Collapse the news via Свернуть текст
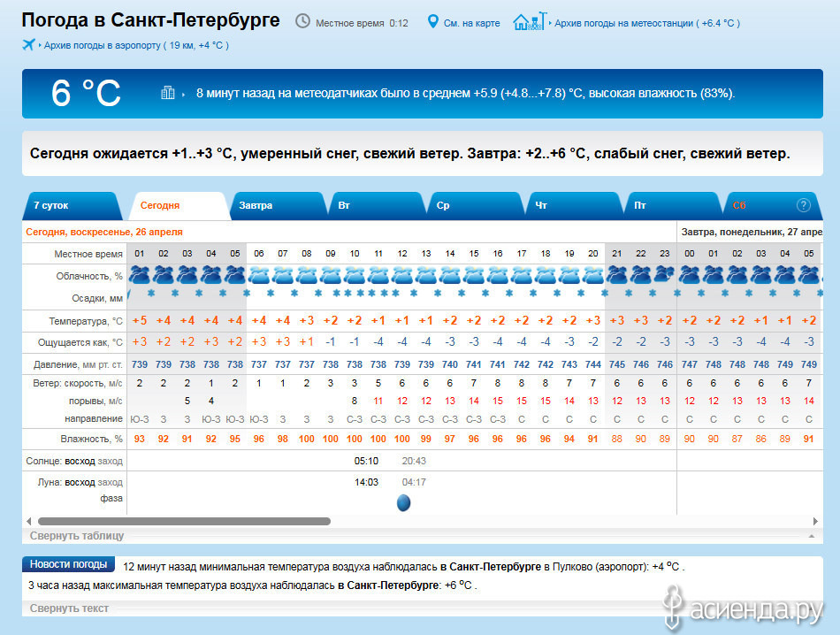Image resolution: width=840 pixels, height=635 pixels. point(69,608)
